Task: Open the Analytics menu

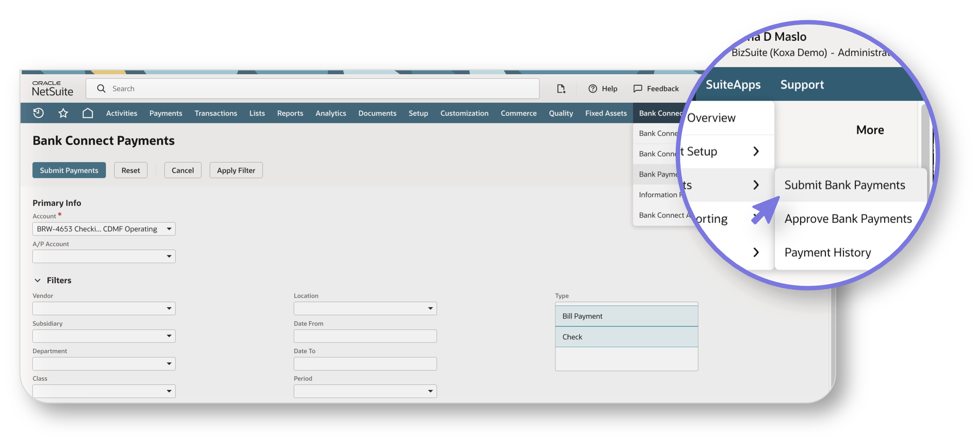Action: [x=331, y=113]
